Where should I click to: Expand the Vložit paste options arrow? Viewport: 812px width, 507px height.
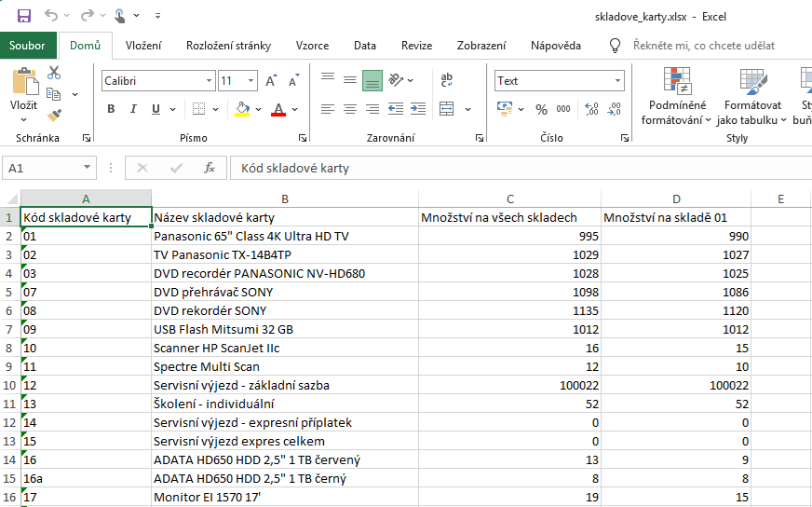pyautogui.click(x=24, y=119)
